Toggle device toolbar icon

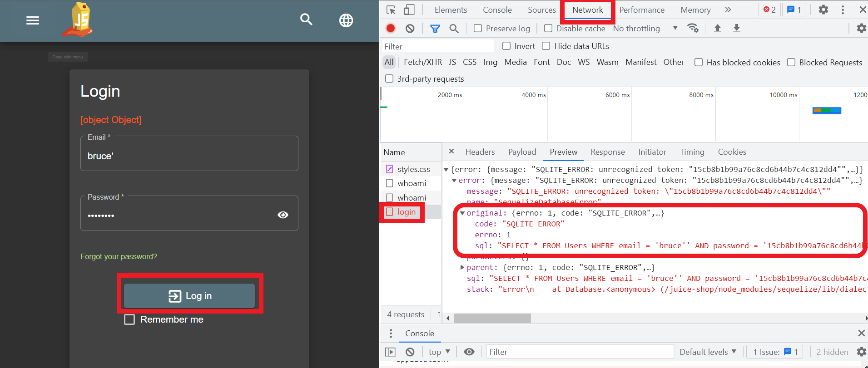pyautogui.click(x=409, y=10)
